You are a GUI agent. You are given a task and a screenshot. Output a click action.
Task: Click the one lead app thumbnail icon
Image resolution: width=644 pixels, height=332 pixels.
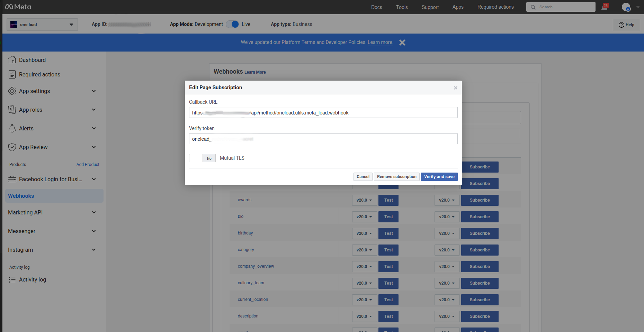tap(14, 25)
